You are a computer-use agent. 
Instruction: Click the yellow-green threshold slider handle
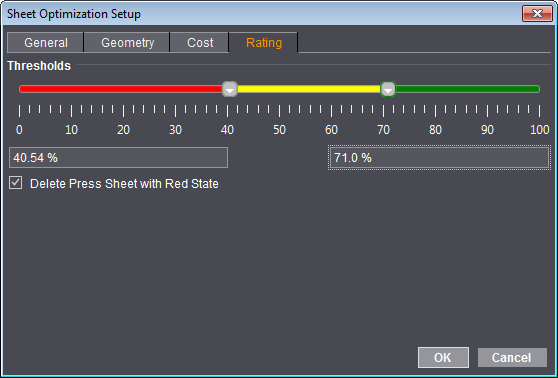tap(388, 89)
